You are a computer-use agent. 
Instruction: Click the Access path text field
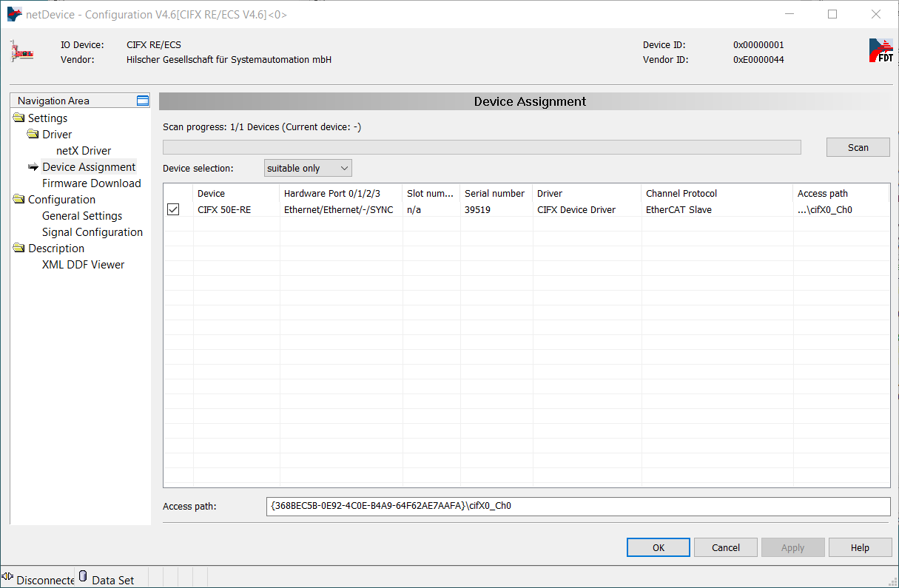pyautogui.click(x=577, y=507)
